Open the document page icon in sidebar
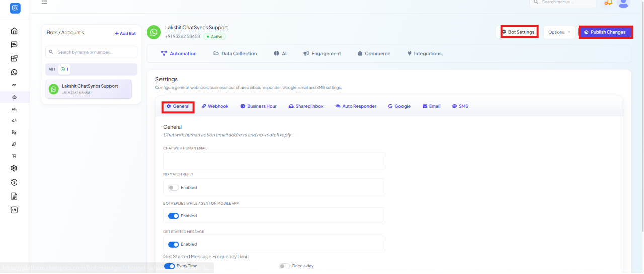 click(x=14, y=196)
